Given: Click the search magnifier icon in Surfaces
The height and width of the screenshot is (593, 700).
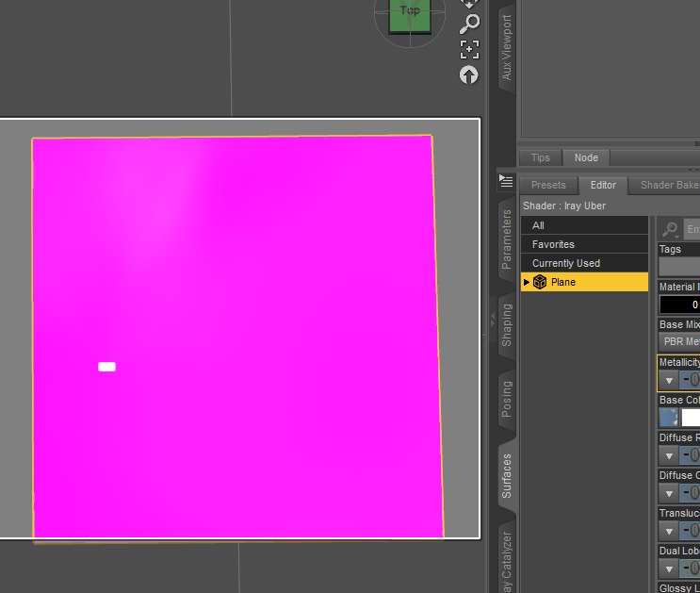Looking at the screenshot, I should pyautogui.click(x=670, y=229).
